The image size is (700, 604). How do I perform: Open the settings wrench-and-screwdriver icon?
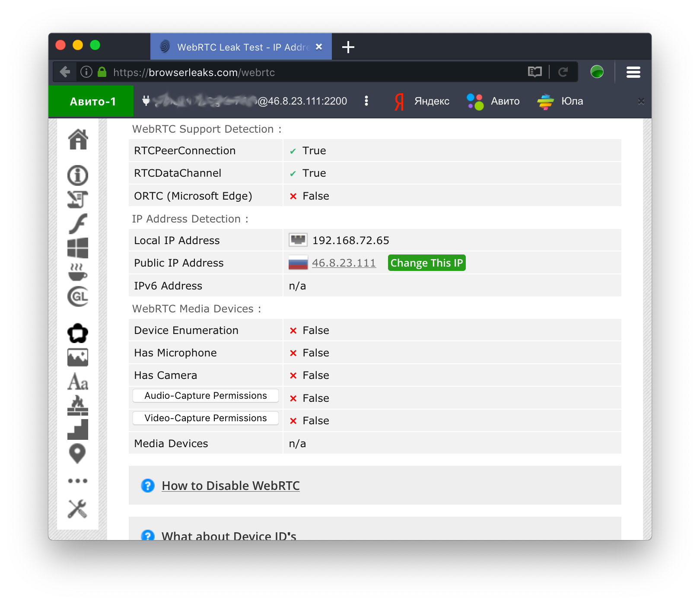pyautogui.click(x=78, y=509)
